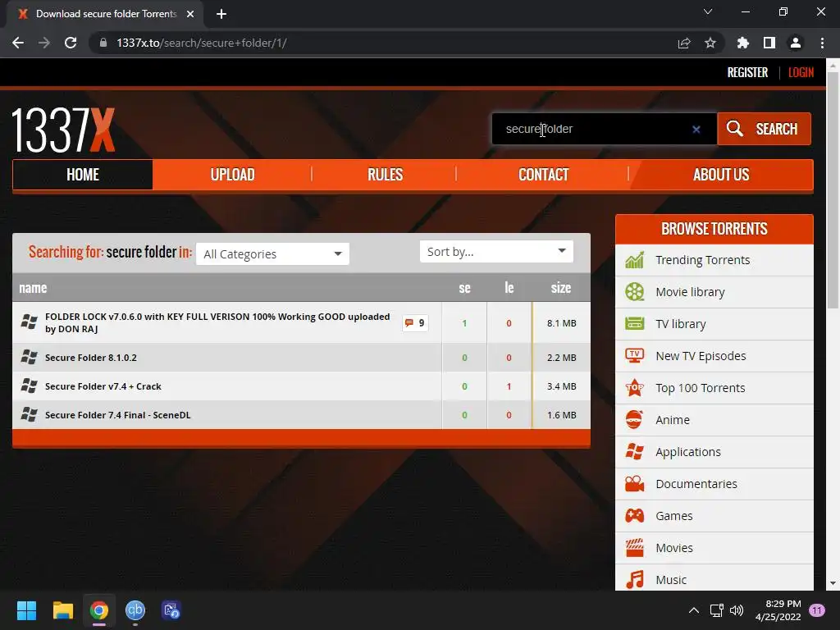
Task: Click the Movies clapperboard icon
Action: (635, 547)
